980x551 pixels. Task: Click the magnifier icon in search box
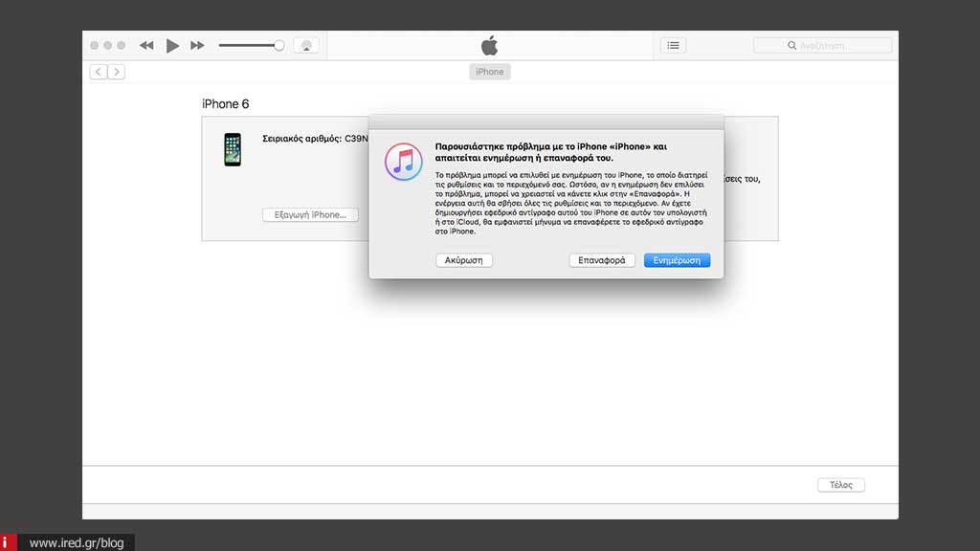[x=791, y=46]
